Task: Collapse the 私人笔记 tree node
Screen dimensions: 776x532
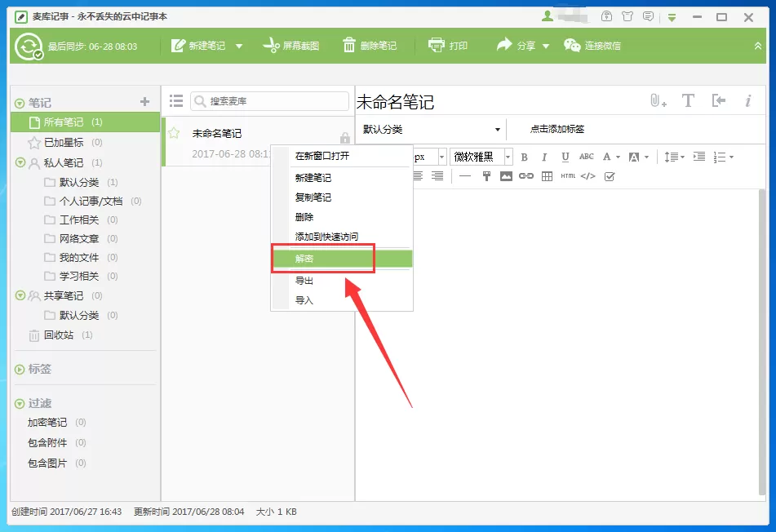Action: [20, 162]
